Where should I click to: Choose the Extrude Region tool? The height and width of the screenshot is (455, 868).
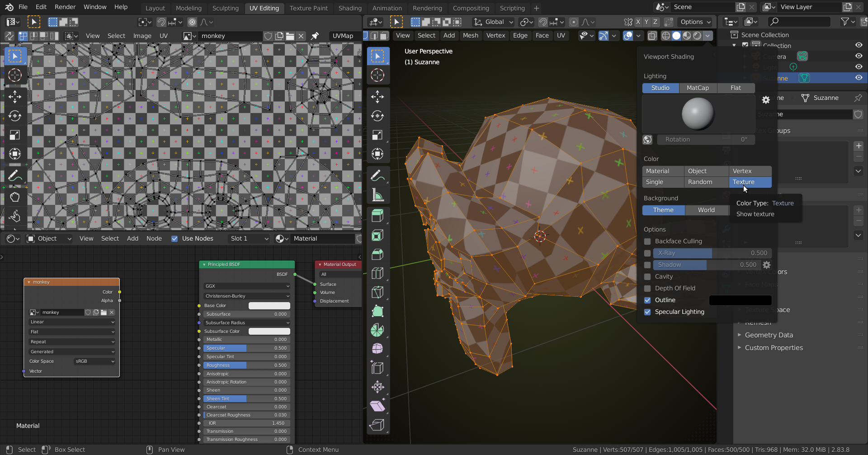point(377,216)
